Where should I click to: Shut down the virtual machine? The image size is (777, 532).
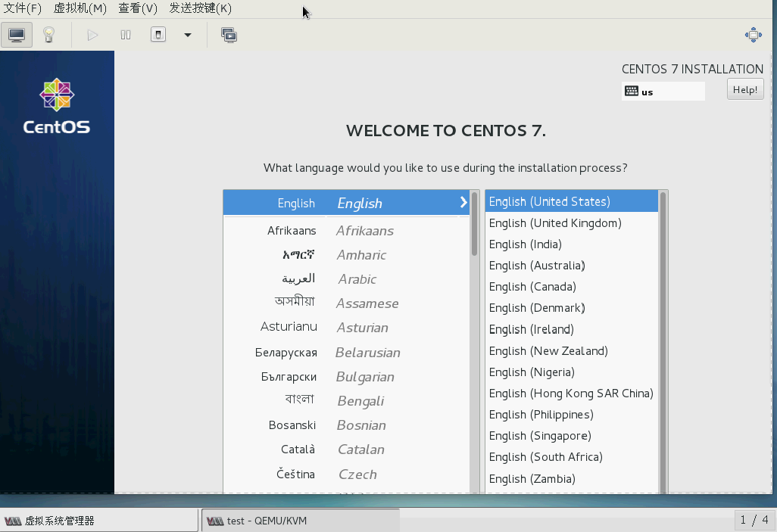(x=158, y=35)
